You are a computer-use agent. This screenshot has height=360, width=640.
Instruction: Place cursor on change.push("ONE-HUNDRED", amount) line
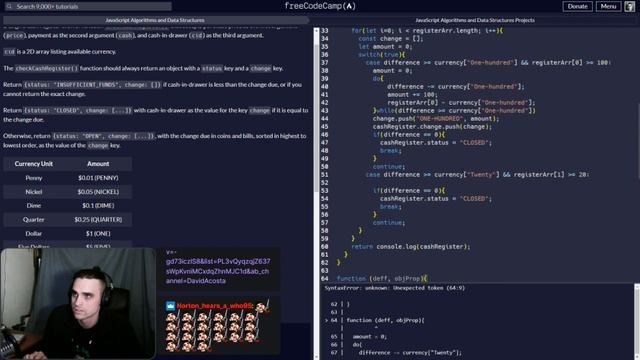pyautogui.click(x=436, y=119)
